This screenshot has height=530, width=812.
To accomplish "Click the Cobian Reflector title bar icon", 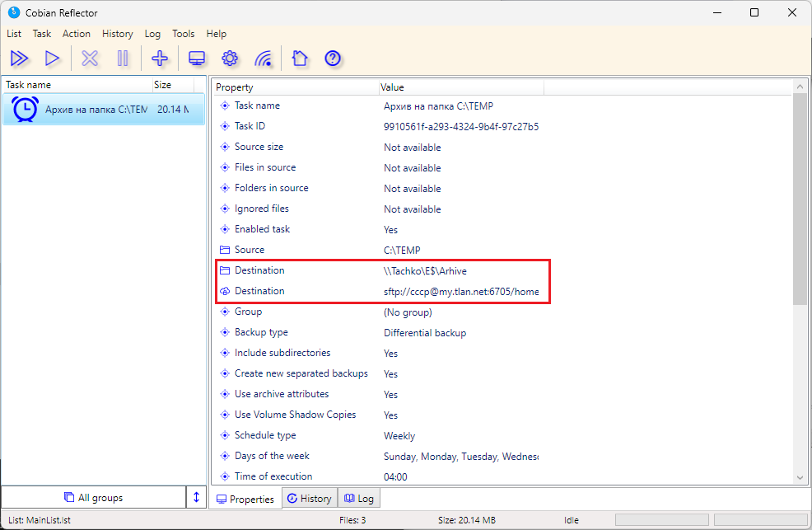I will pyautogui.click(x=14, y=12).
